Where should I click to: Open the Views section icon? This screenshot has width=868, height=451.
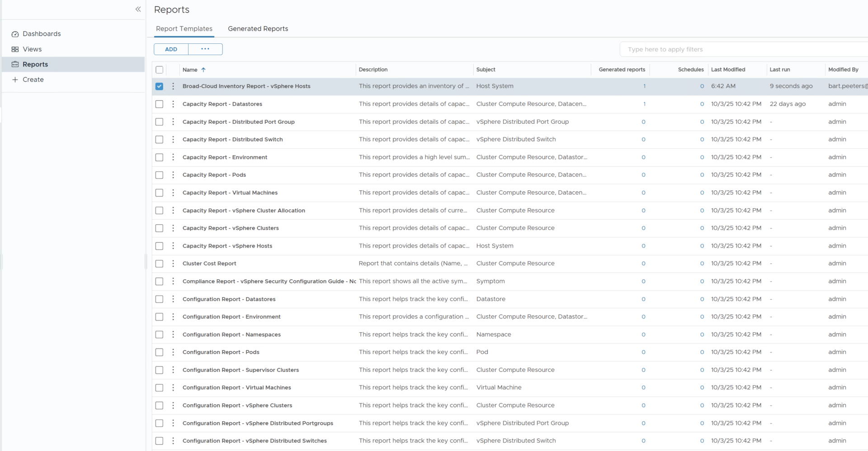pyautogui.click(x=15, y=49)
